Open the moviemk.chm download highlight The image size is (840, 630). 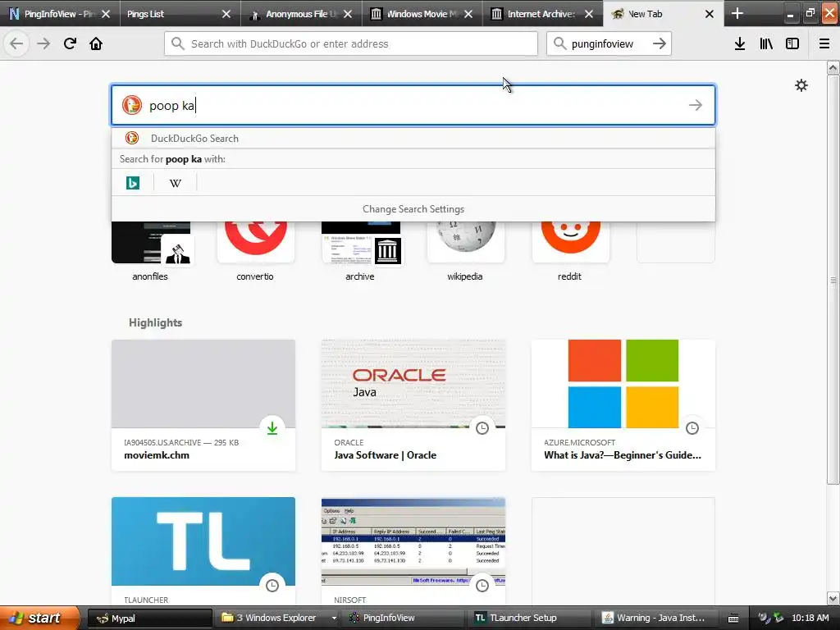(203, 405)
